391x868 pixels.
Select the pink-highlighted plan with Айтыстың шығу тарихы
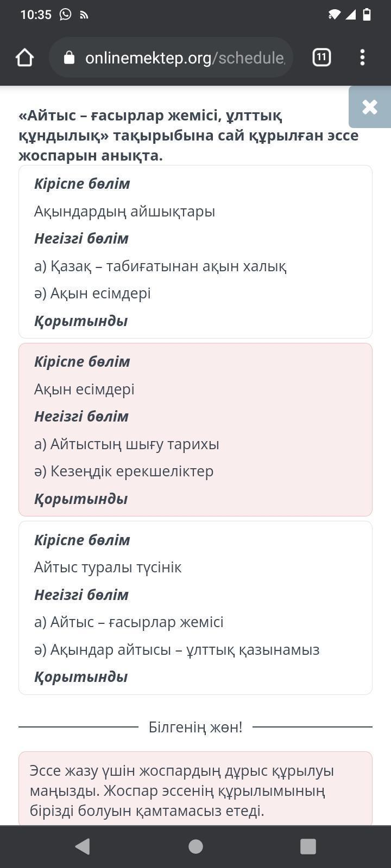click(195, 430)
